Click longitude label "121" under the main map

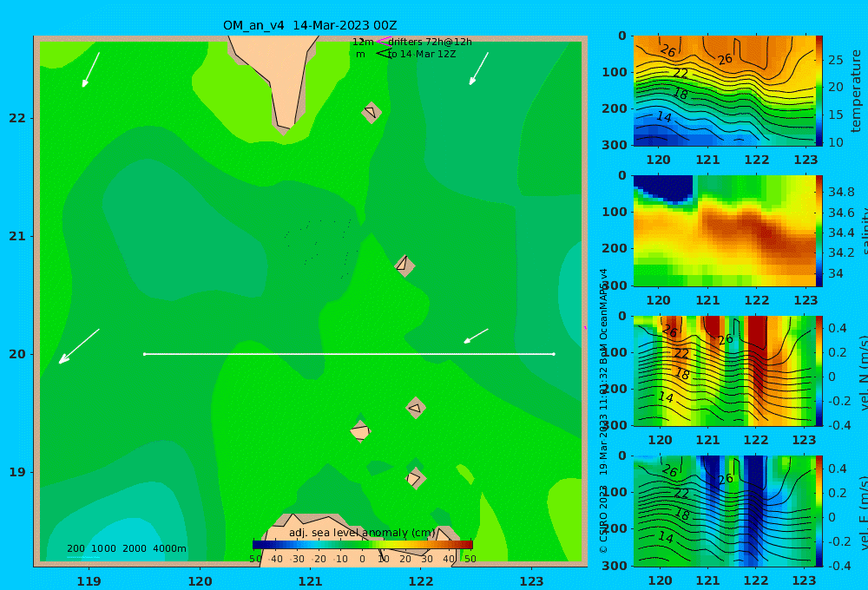310,581
